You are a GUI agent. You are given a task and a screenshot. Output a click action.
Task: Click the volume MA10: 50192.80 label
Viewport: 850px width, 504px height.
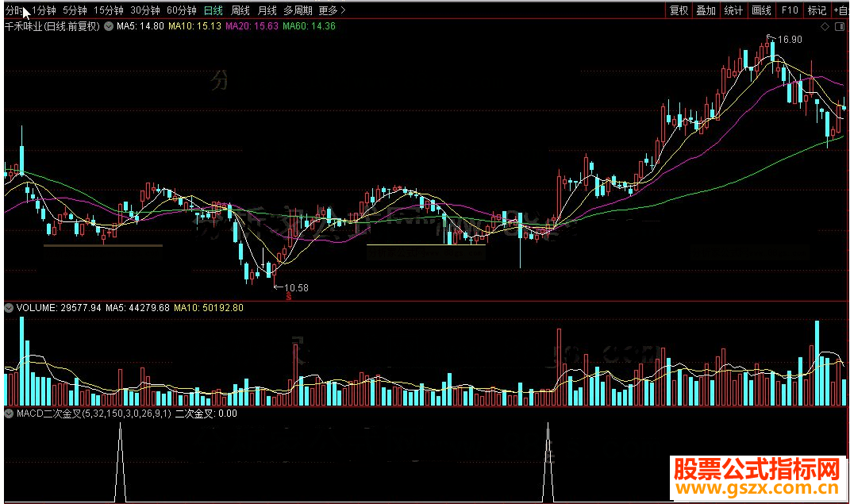pyautogui.click(x=209, y=308)
